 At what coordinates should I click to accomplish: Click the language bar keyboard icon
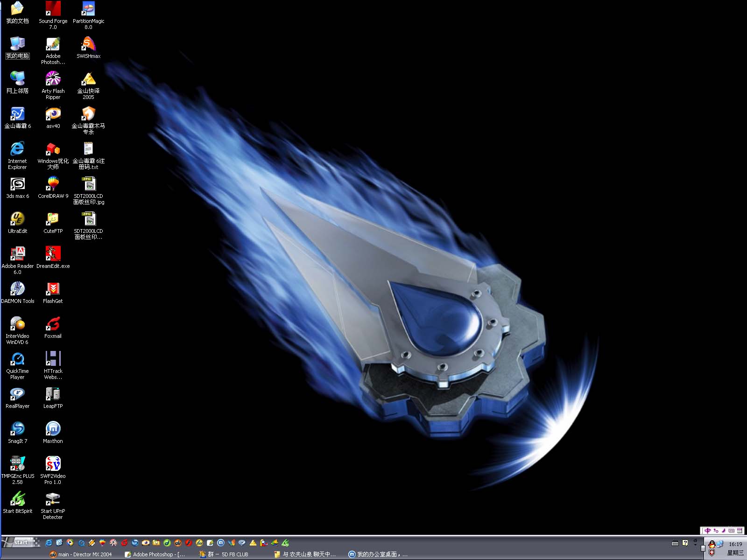coord(675,543)
